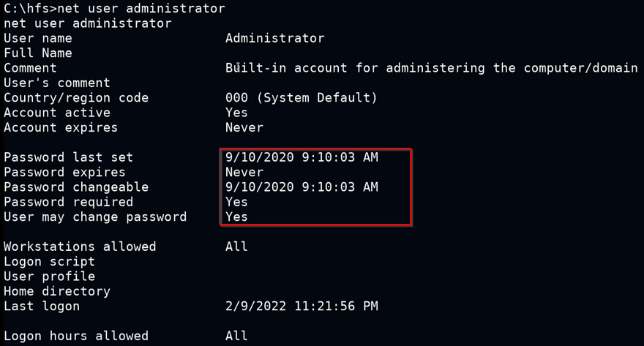644x346 pixels.
Task: Click the Account expires 'Never' value
Action: [x=244, y=127]
